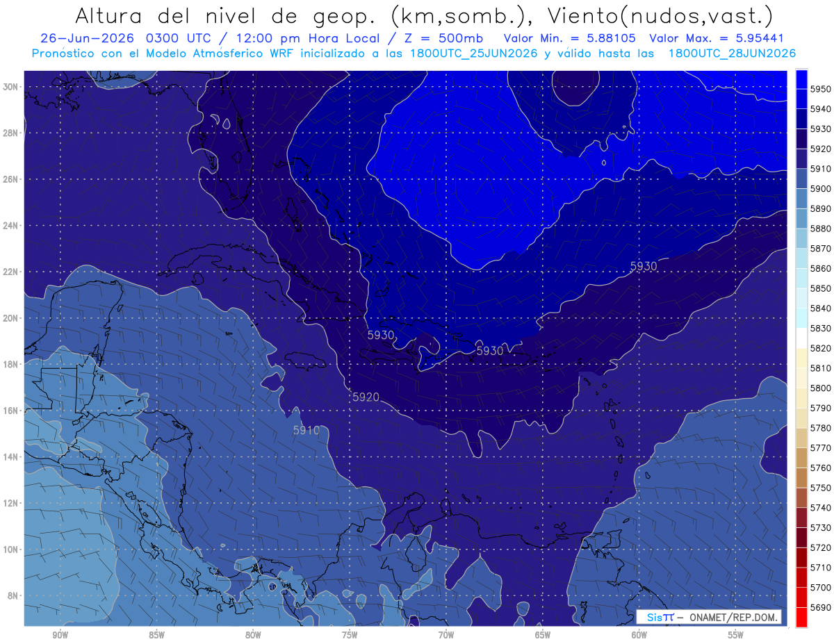The image size is (834, 644).
Task: Click the legend value 5940
Action: point(821,109)
